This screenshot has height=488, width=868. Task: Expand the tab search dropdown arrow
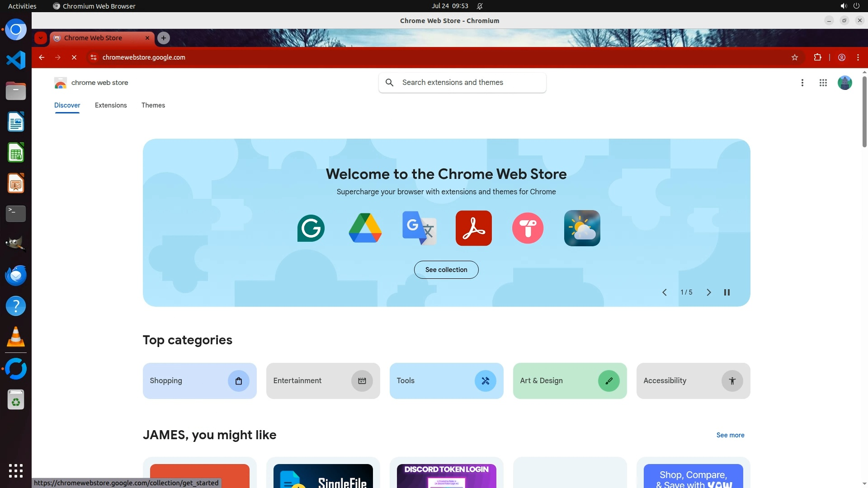pyautogui.click(x=41, y=38)
